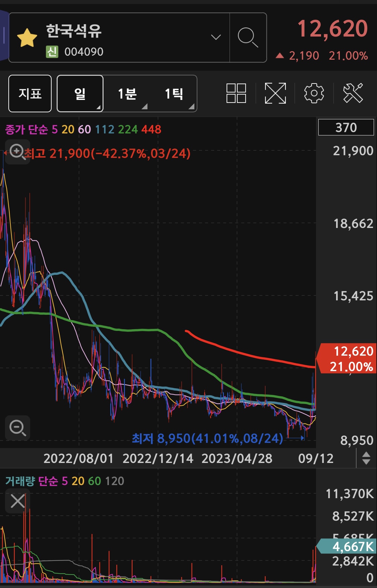377x588 pixels.
Task: Click the 09/12 date label
Action: pos(316,458)
